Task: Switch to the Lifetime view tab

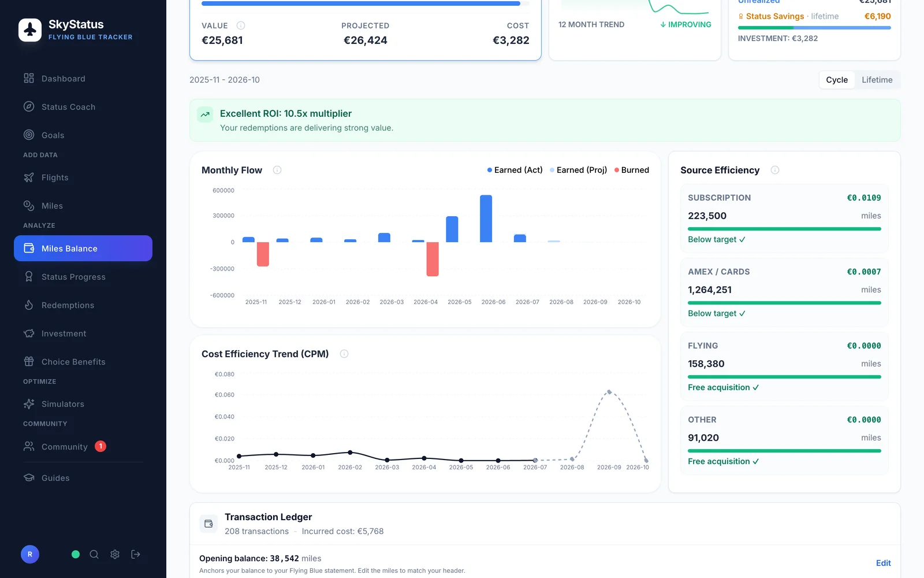Action: 877,80
